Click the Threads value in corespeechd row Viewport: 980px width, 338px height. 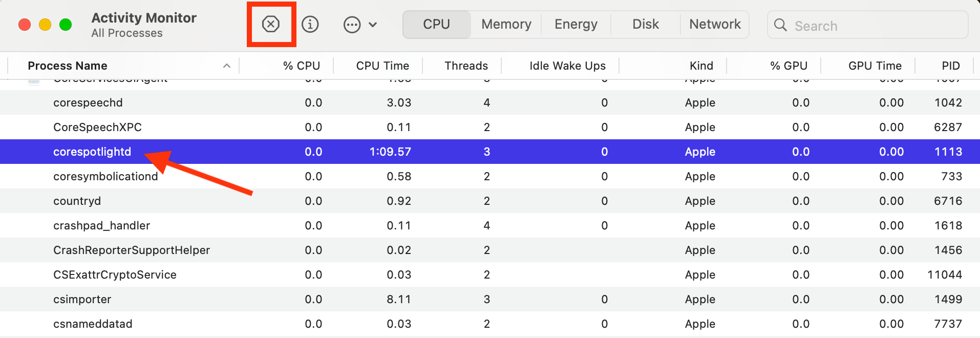486,102
